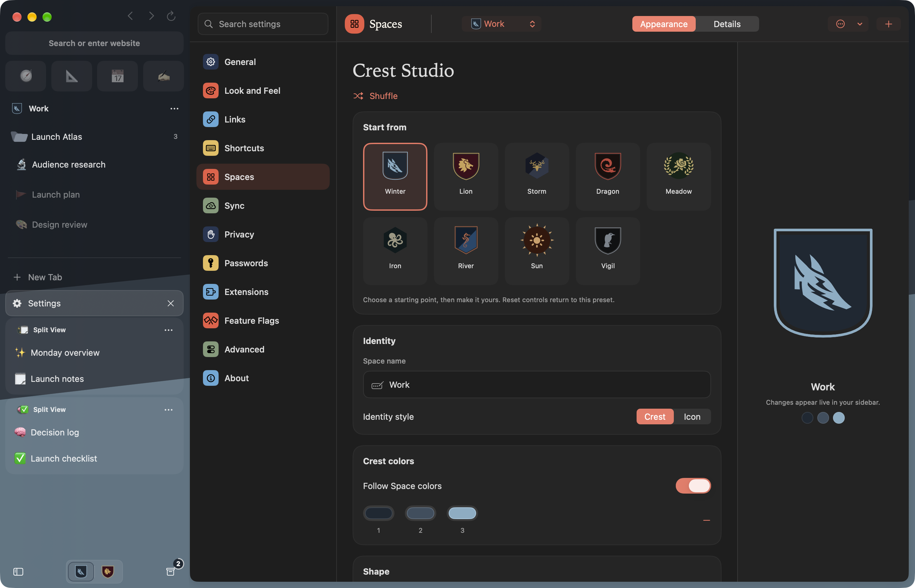
Task: Expand the Launch Atlas folder
Action: pos(94,137)
